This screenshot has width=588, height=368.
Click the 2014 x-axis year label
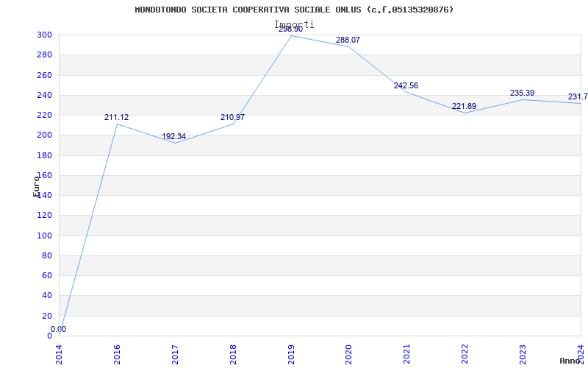[x=60, y=354]
